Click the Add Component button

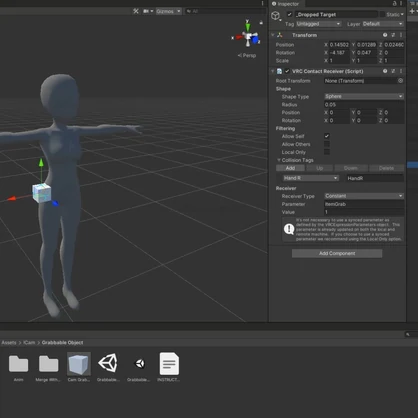[x=337, y=253]
